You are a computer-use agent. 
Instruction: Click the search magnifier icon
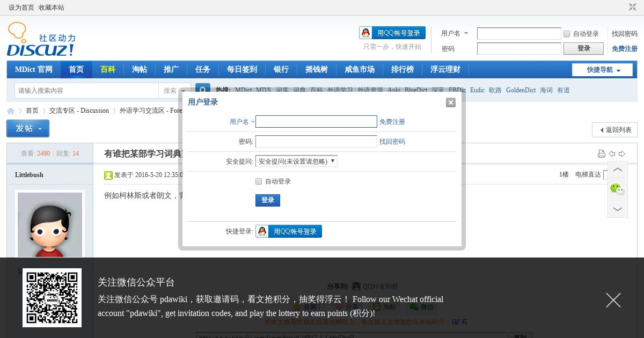tap(202, 91)
